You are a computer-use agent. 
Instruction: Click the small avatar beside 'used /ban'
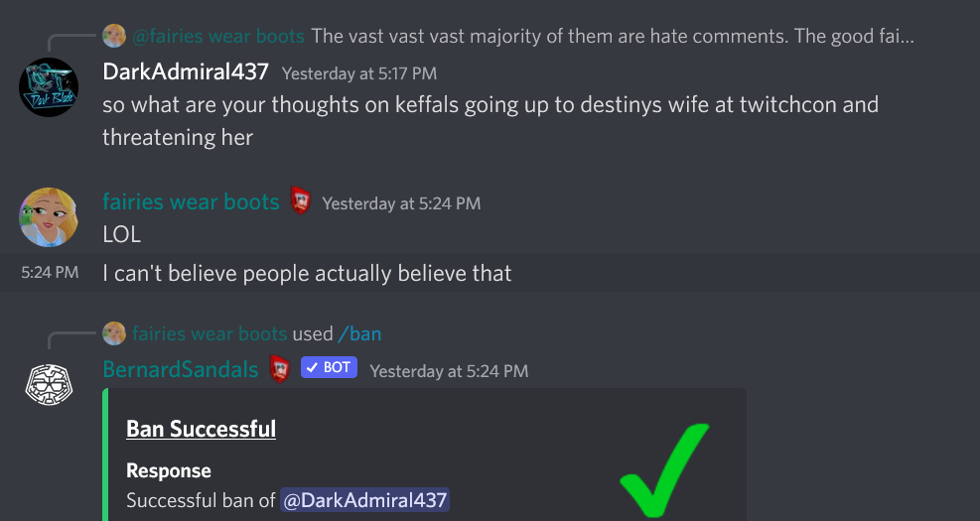114,333
